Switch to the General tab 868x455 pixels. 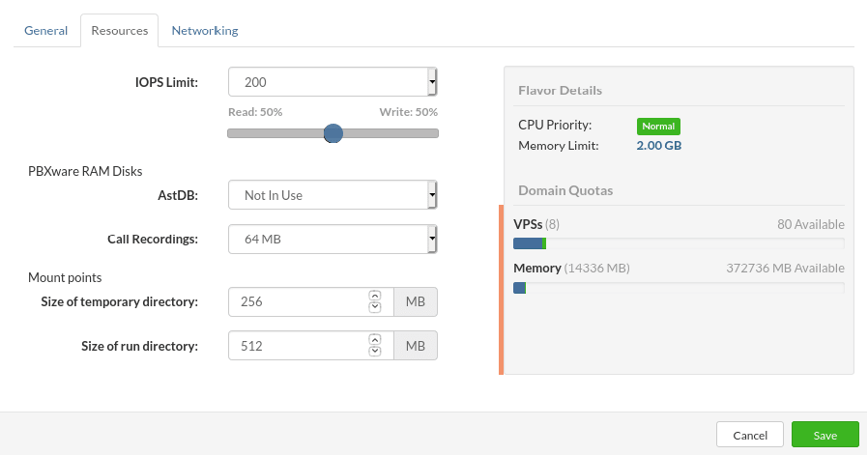[x=46, y=31]
